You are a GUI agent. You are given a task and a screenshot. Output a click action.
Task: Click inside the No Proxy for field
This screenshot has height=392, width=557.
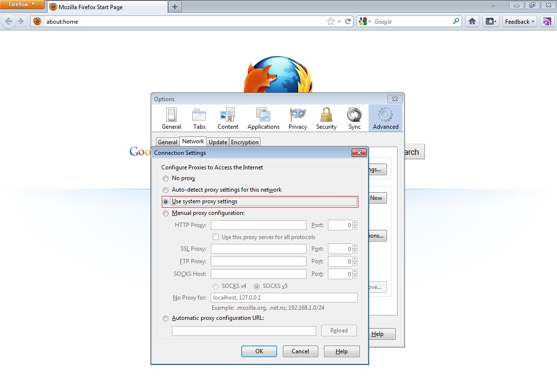coord(284,298)
